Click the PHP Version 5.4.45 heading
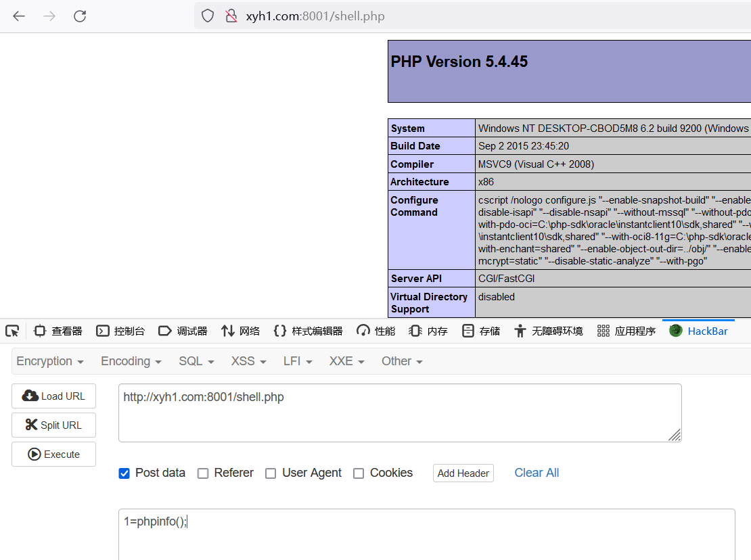751x560 pixels. (459, 62)
